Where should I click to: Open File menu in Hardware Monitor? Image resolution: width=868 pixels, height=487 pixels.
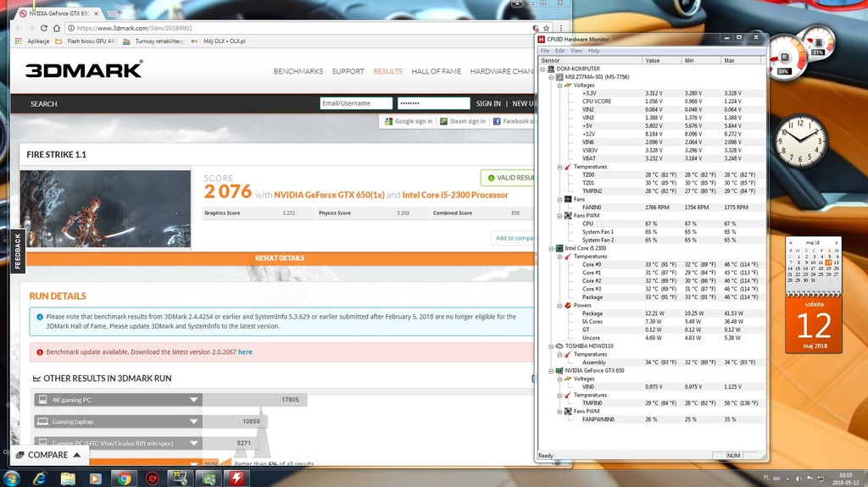pyautogui.click(x=545, y=51)
